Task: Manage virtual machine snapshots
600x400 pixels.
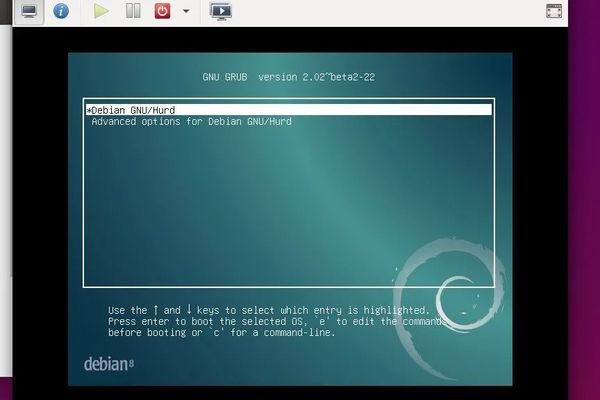Action: (x=221, y=11)
